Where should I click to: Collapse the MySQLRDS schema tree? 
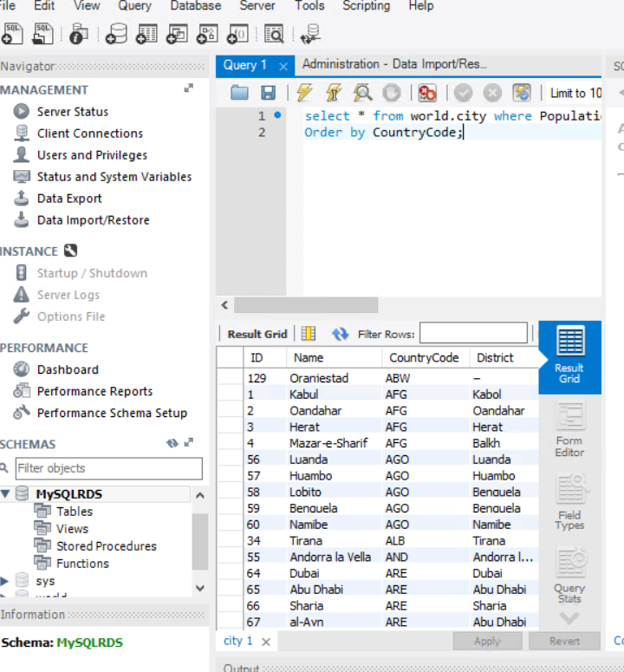coord(5,493)
